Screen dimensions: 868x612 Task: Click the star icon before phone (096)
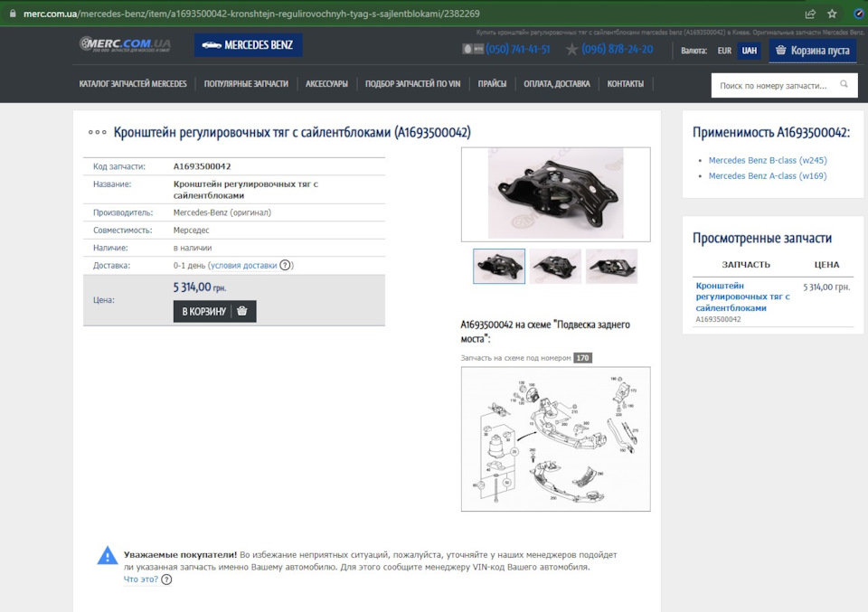click(x=571, y=50)
